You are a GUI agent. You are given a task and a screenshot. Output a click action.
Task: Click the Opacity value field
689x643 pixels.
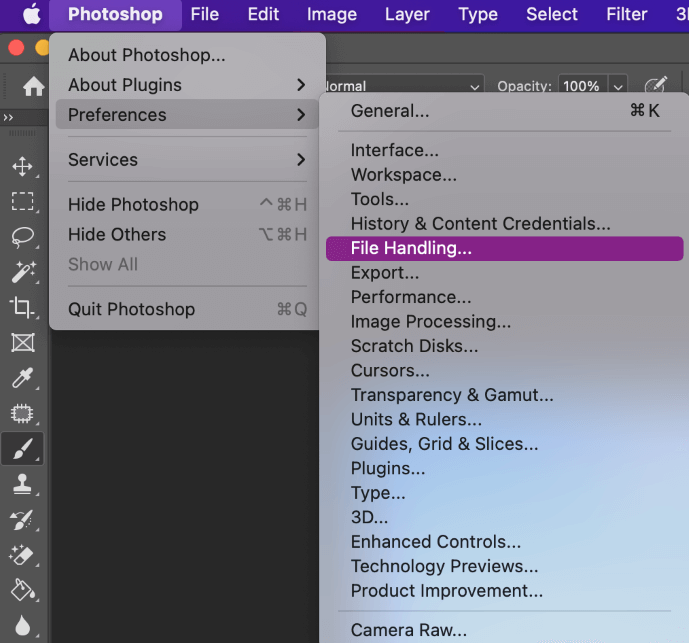(x=581, y=86)
